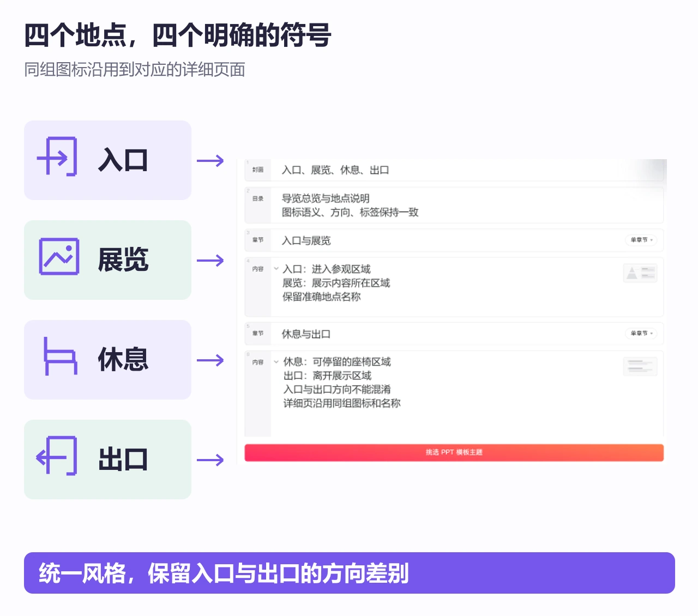Select the text-lines layout thumbnail in last row
This screenshot has width=698, height=616.
tap(640, 366)
